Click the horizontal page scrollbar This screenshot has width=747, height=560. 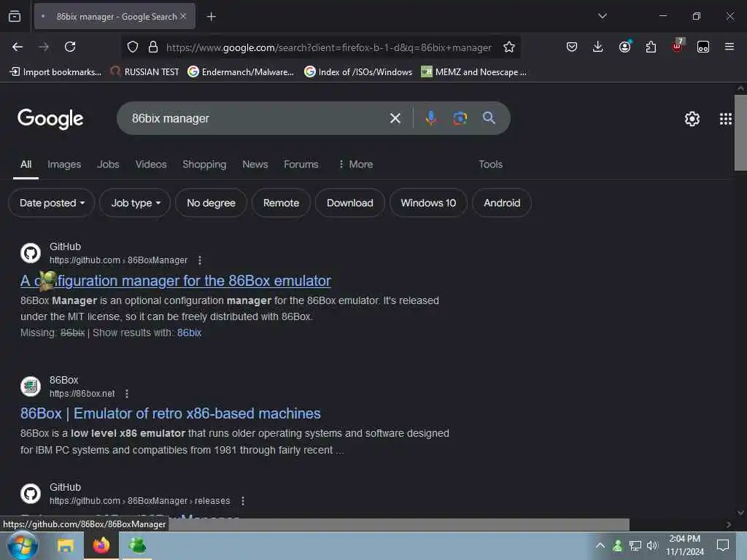click(x=399, y=524)
